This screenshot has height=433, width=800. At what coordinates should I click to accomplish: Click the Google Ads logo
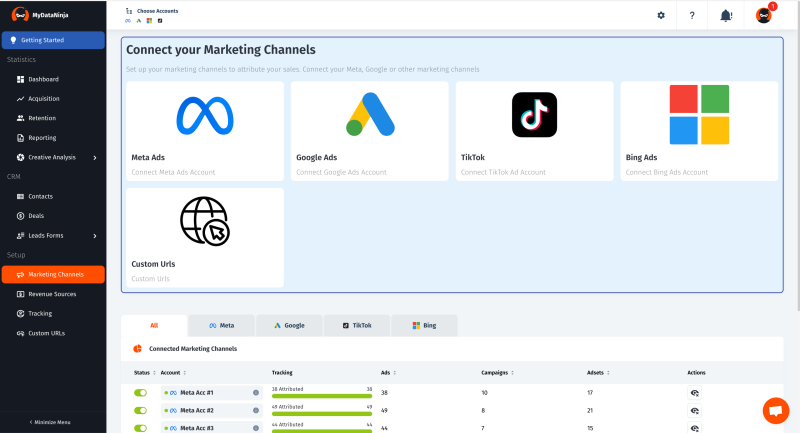tap(370, 114)
